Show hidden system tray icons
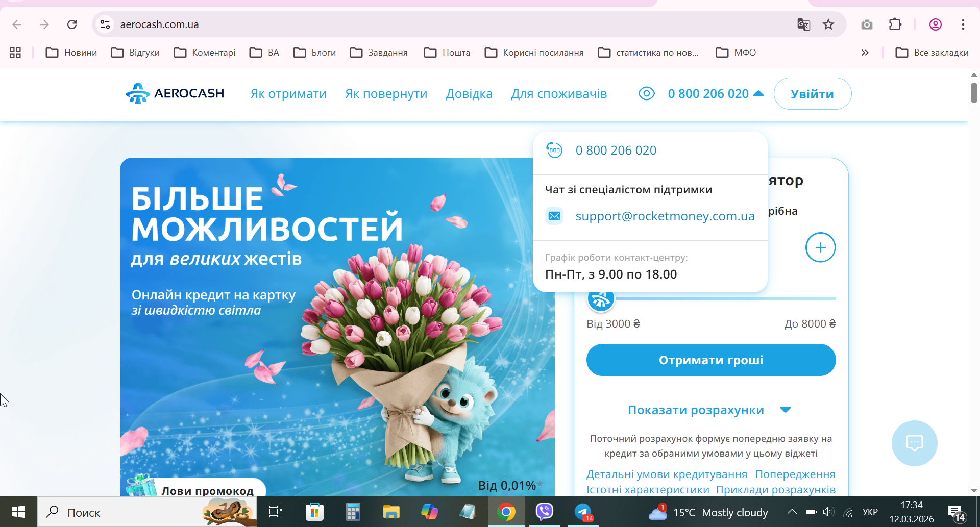Image resolution: width=980 pixels, height=527 pixels. pos(792,512)
